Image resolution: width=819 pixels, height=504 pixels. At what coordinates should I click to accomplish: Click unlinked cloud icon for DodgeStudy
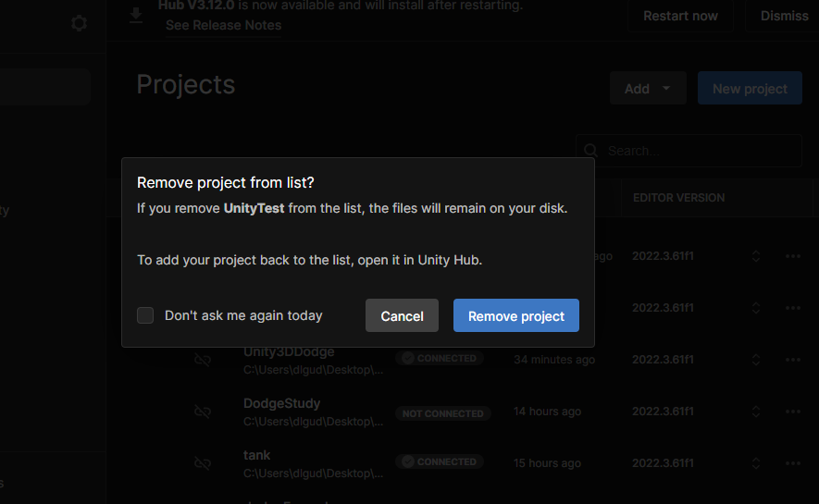point(203,412)
